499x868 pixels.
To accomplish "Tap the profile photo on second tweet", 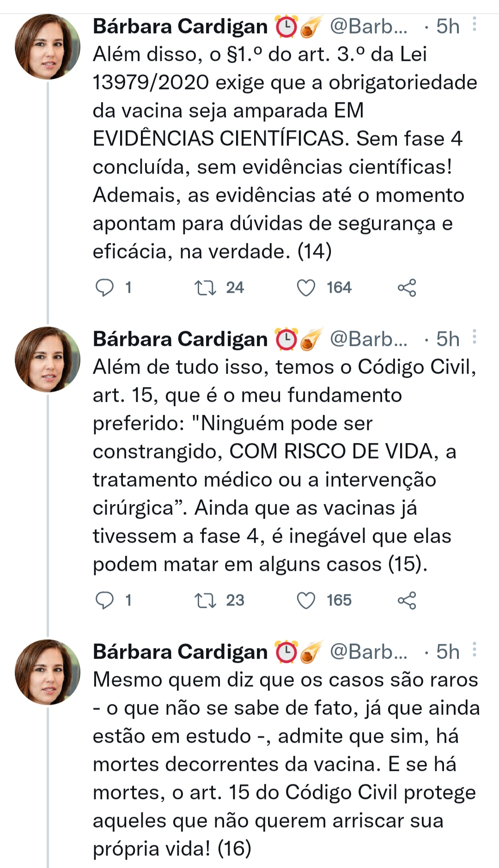I will point(47,359).
